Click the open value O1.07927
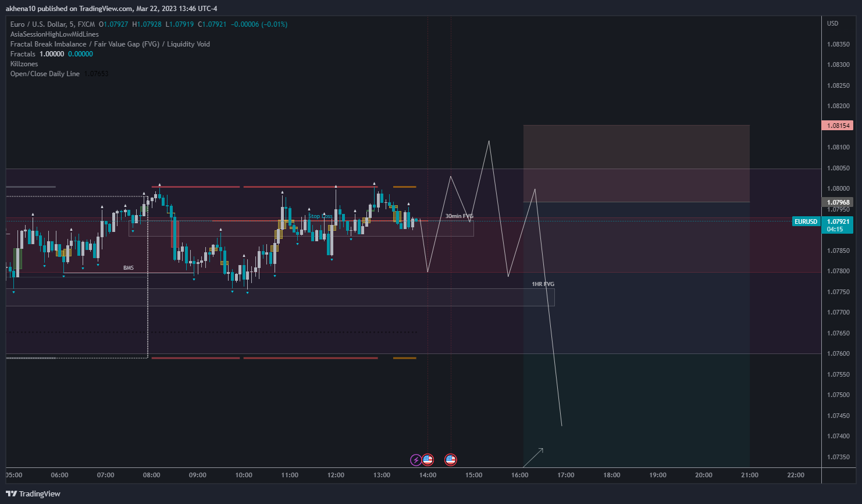 113,24
